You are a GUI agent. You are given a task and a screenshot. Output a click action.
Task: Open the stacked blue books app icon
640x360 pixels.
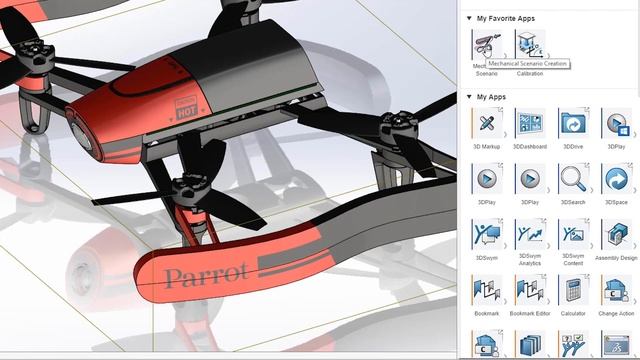(x=530, y=345)
